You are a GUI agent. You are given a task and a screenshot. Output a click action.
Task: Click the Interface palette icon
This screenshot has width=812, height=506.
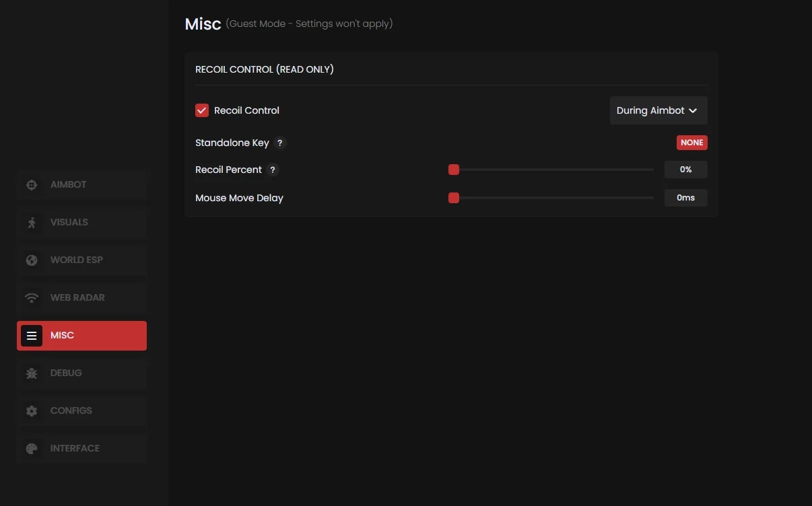(x=32, y=449)
